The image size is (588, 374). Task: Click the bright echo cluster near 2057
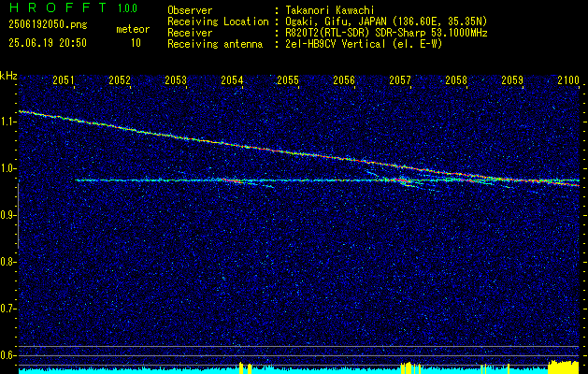coord(403,180)
